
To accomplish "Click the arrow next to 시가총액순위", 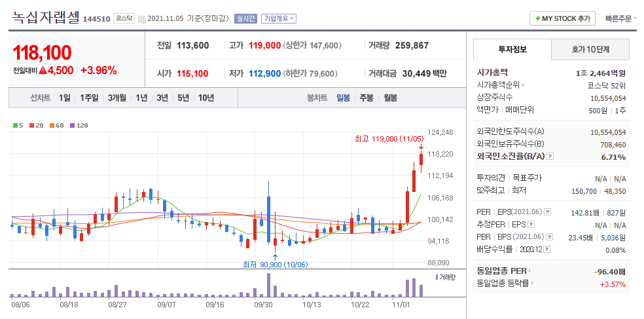I will (x=524, y=85).
